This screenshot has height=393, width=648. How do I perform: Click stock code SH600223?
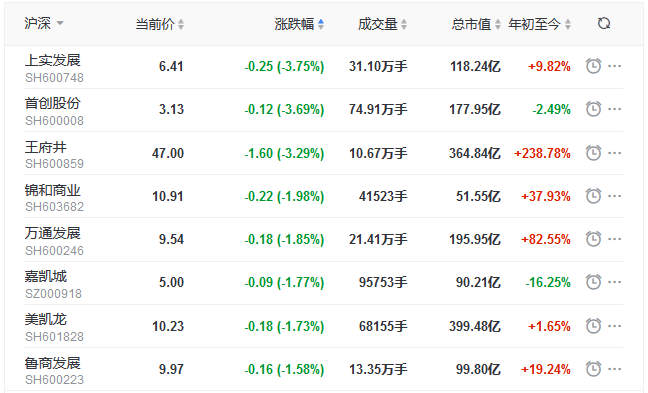pos(54,380)
